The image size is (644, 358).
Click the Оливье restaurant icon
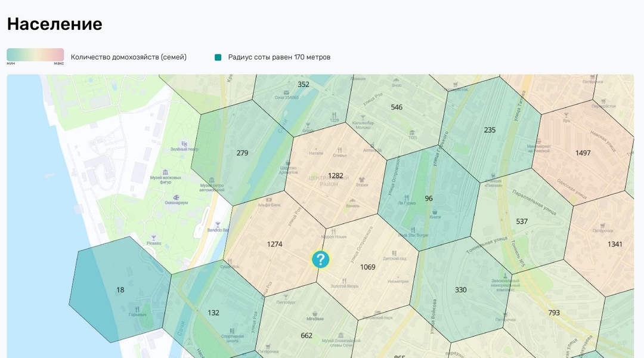[339, 150]
